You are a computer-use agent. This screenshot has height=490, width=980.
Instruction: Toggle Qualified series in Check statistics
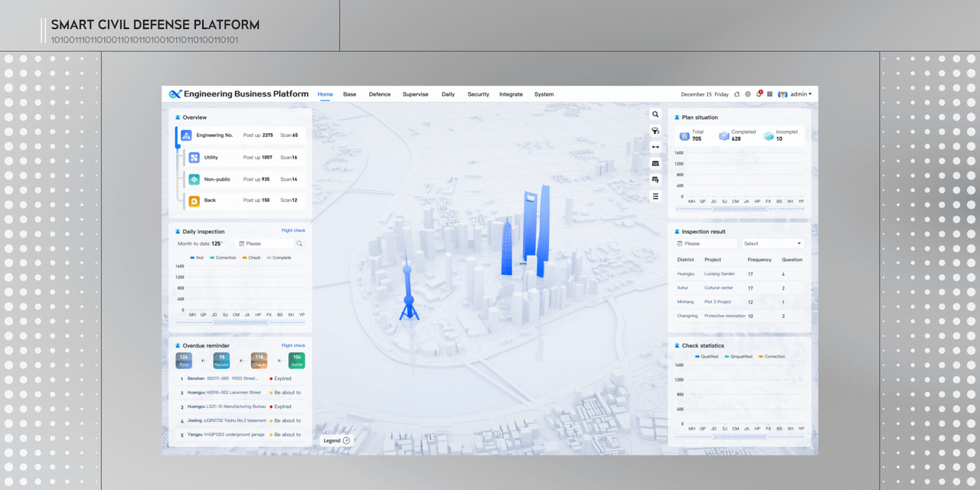point(707,357)
